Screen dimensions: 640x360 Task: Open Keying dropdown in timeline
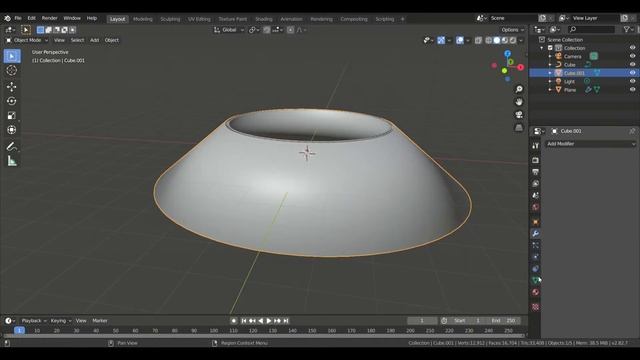pyautogui.click(x=60, y=321)
